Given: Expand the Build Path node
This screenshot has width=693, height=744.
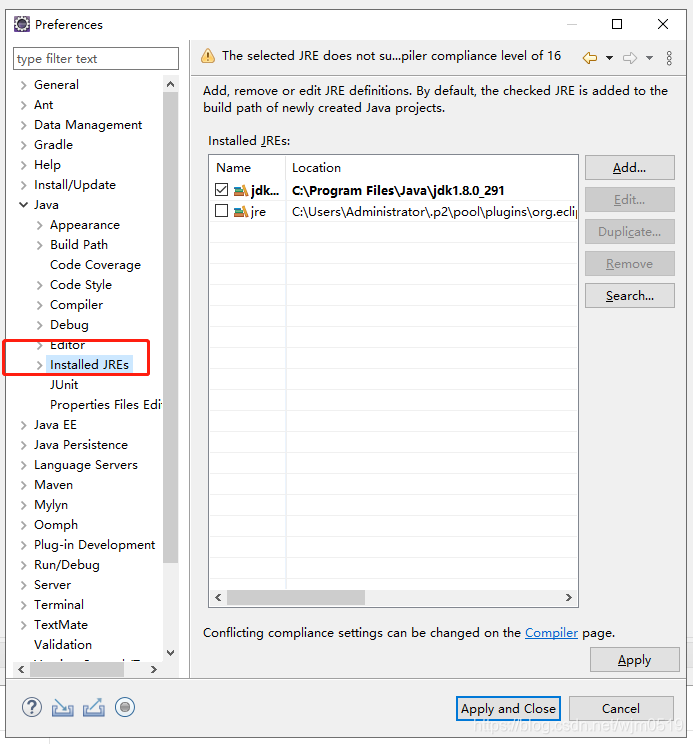Looking at the screenshot, I should pyautogui.click(x=40, y=245).
